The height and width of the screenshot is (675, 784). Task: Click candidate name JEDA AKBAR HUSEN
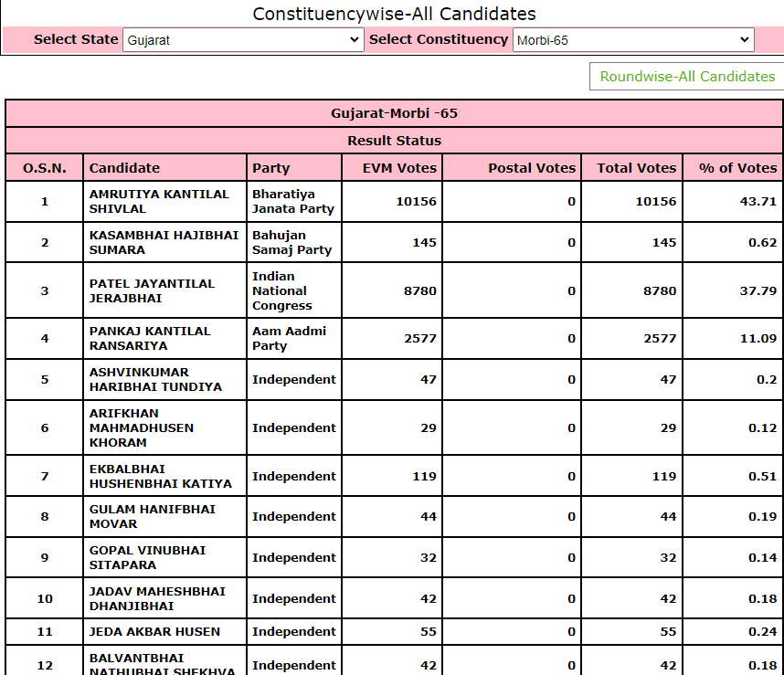[154, 631]
